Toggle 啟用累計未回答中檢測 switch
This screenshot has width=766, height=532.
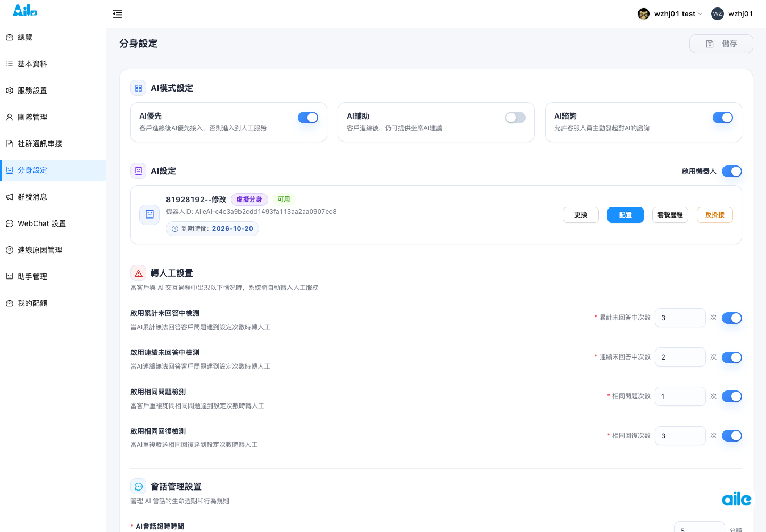pyautogui.click(x=732, y=318)
